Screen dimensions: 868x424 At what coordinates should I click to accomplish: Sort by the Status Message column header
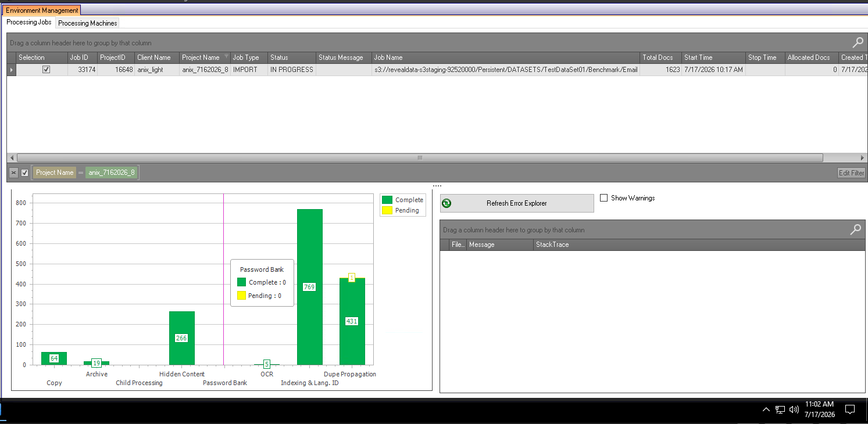pos(344,58)
